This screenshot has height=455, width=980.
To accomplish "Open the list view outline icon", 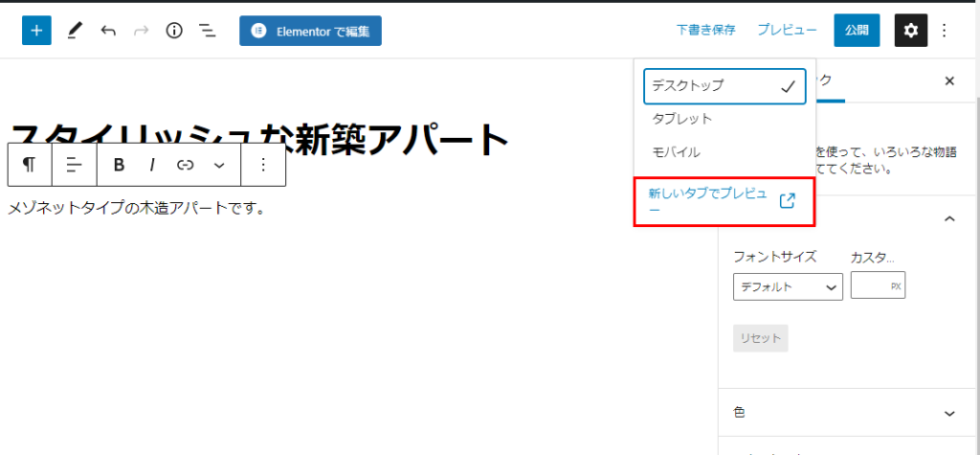I will (207, 31).
